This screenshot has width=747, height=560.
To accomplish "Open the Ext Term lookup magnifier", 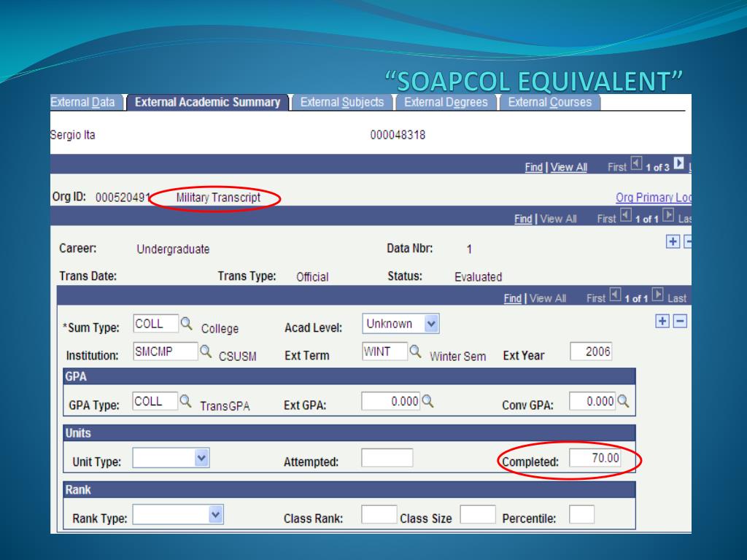I will 415,352.
